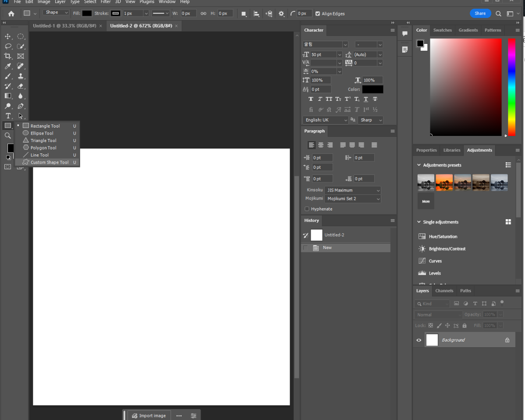Select the Brush tool

tap(8, 76)
